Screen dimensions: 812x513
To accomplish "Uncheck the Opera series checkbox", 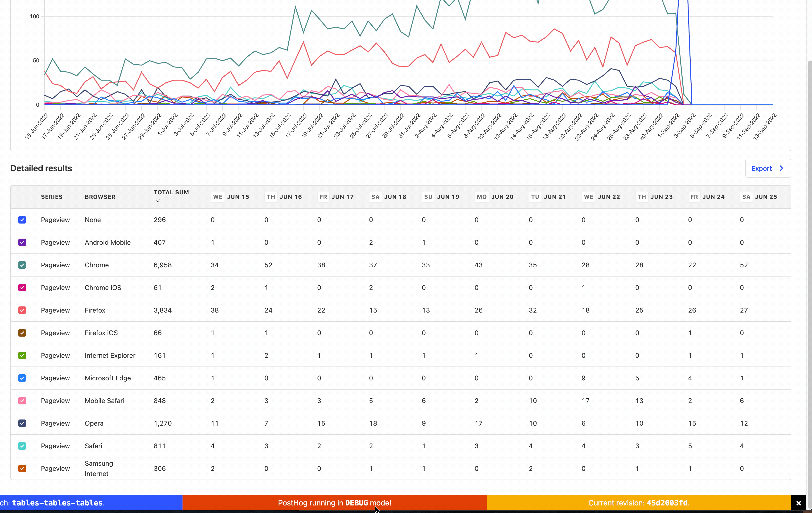I will coord(22,423).
